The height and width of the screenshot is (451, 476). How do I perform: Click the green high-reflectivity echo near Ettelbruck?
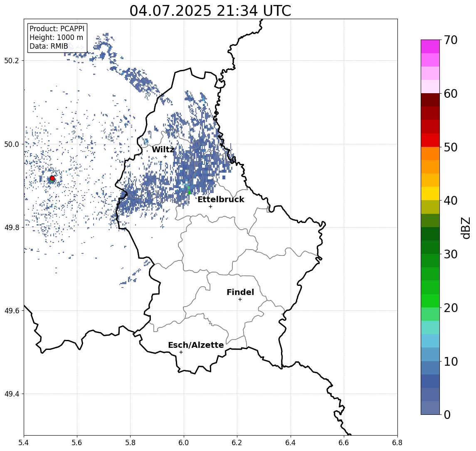pyautogui.click(x=189, y=191)
